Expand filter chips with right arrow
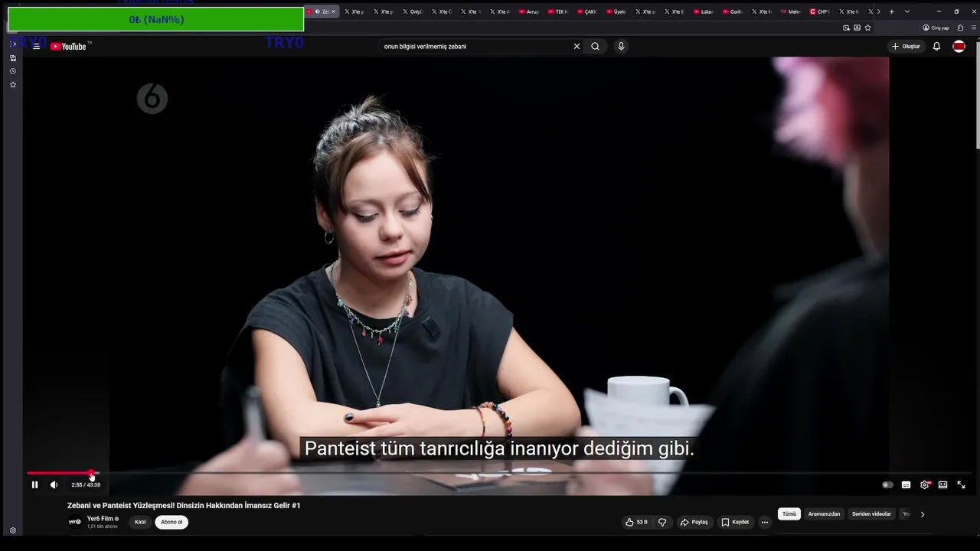The width and height of the screenshot is (980, 551). (x=923, y=514)
